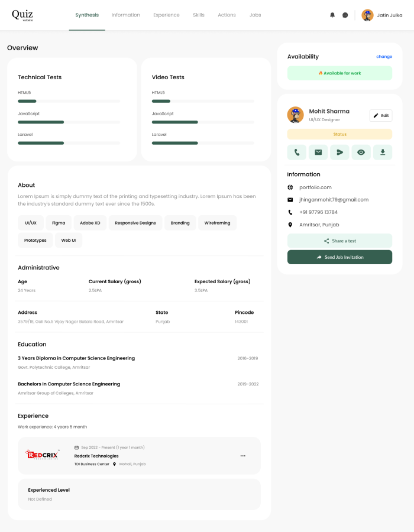Select the UI/UX skill tag
Screen dimensions: 414x532
pos(31,223)
